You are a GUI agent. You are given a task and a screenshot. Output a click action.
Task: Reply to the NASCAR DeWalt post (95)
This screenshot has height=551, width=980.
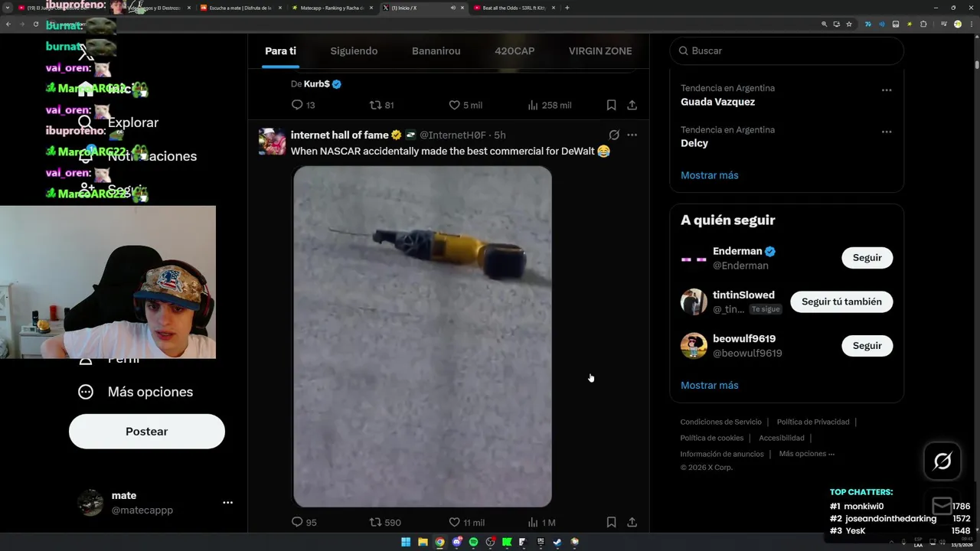point(304,522)
